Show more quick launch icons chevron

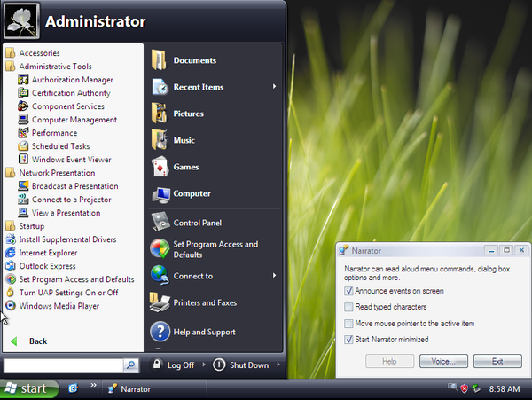tap(93, 385)
